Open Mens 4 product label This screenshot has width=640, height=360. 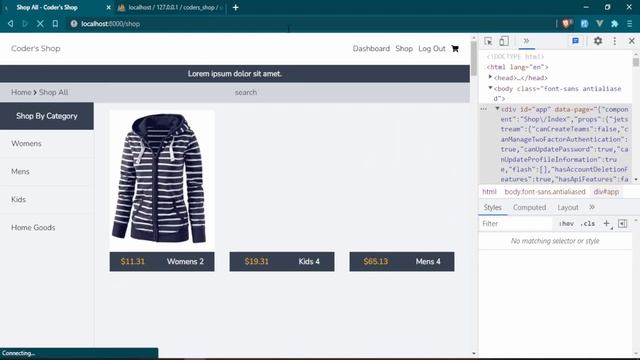tap(428, 262)
